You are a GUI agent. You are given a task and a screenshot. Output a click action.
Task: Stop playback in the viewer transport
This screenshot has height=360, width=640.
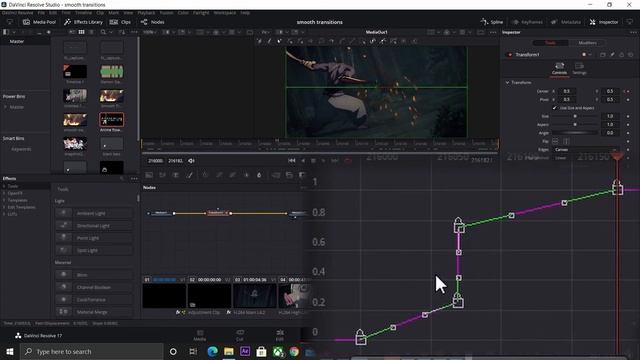coord(313,161)
